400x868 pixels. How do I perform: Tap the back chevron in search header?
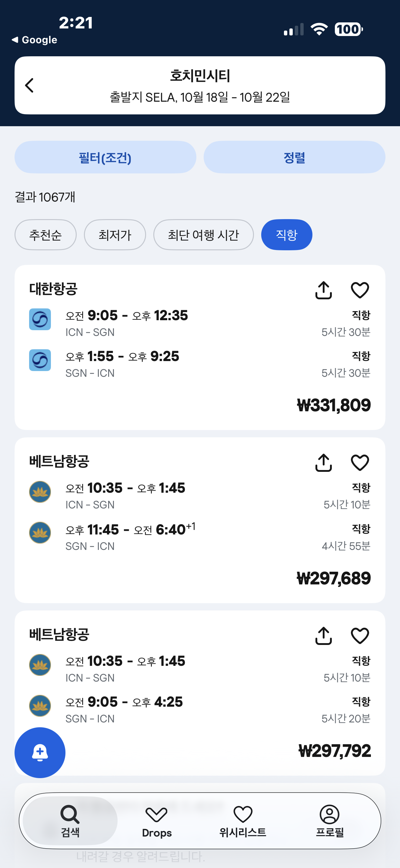coord(30,85)
